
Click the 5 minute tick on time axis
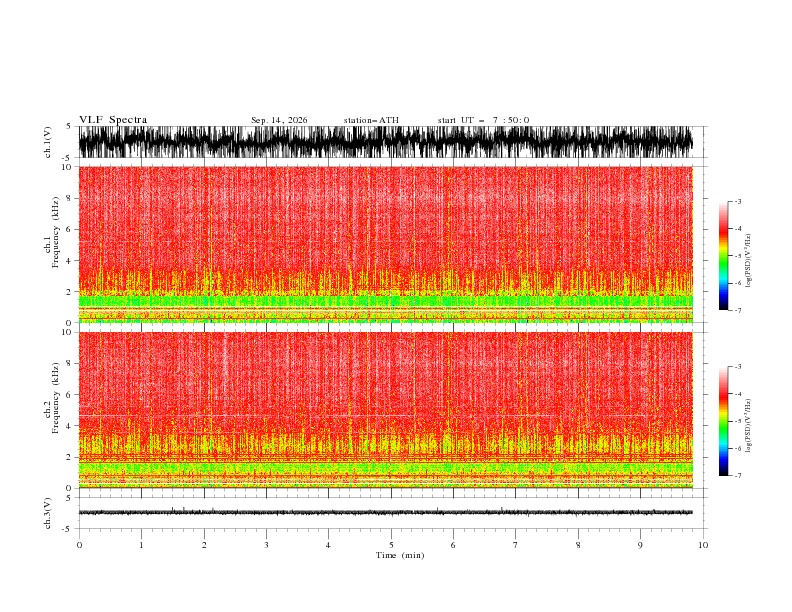[391, 545]
